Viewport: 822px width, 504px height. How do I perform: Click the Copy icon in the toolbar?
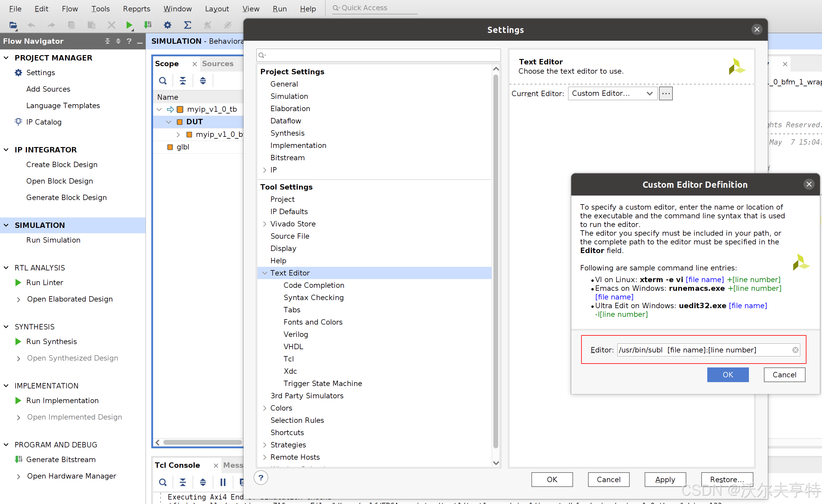pyautogui.click(x=71, y=25)
